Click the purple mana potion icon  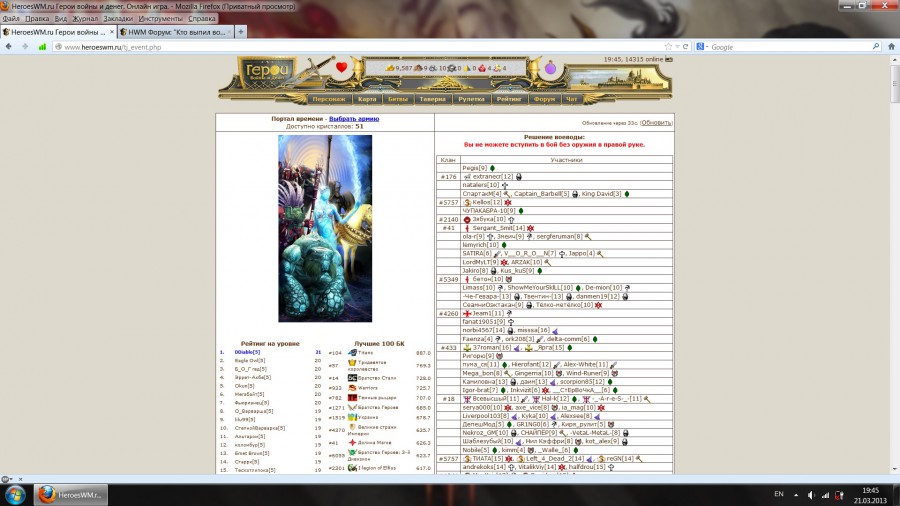tap(550, 68)
